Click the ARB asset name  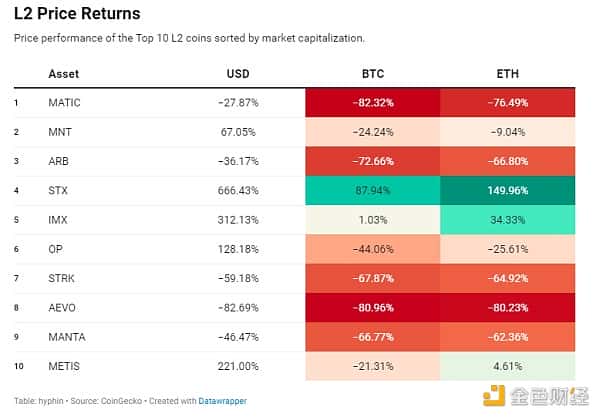click(58, 158)
